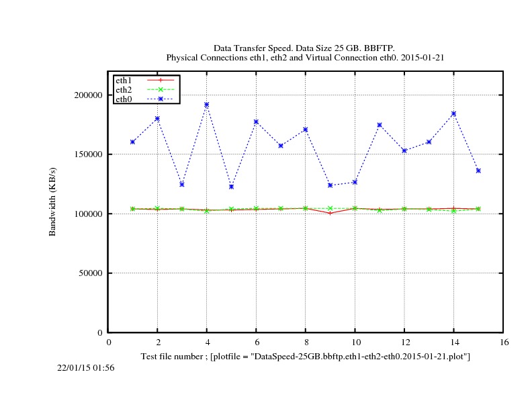Click the 'Data Transfer Speed' chart title
Image resolution: width=532 pixels, height=411 pixels.
tap(304, 48)
